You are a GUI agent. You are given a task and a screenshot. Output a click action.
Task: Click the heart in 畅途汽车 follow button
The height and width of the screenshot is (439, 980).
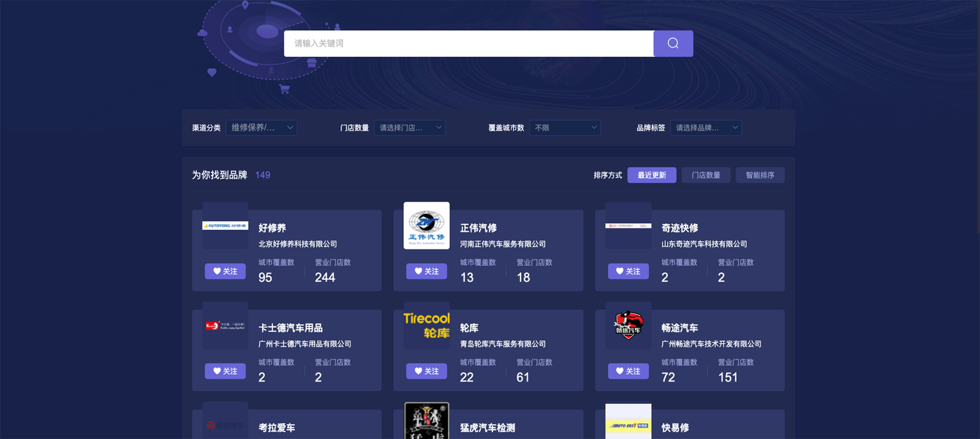coord(620,371)
